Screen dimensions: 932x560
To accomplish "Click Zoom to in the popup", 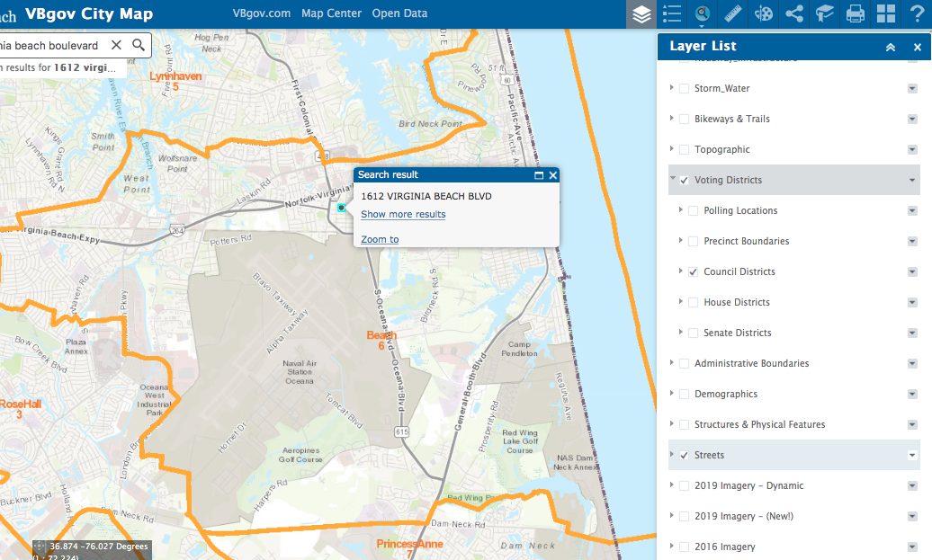I will (x=380, y=239).
